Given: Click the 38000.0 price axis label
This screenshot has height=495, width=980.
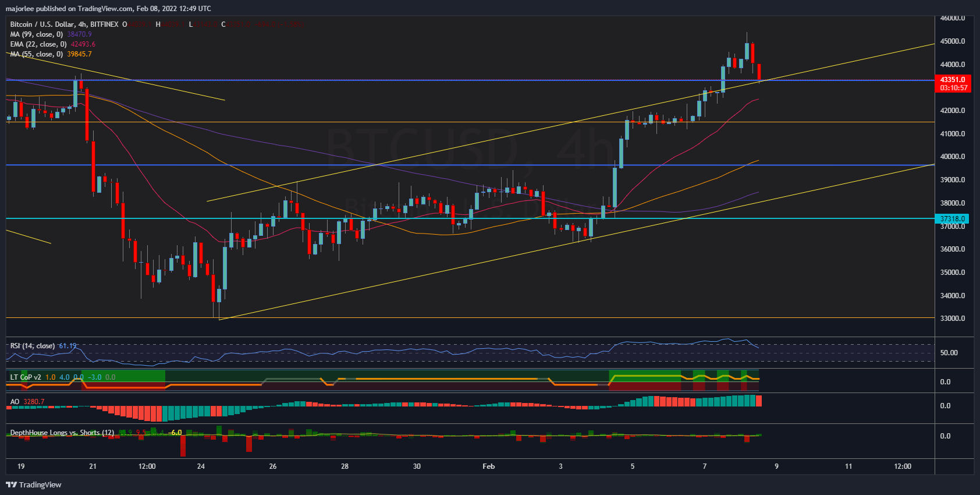Looking at the screenshot, I should [953, 203].
